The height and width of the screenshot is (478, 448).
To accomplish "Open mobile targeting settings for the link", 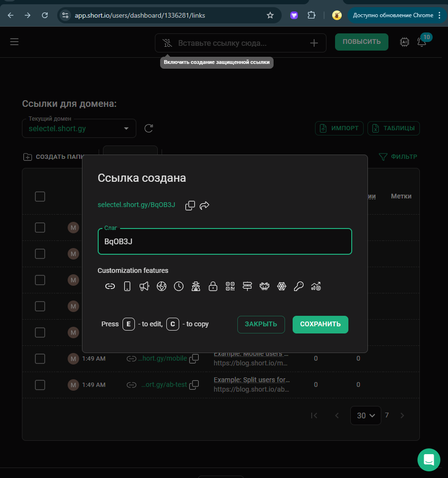I will point(127,286).
